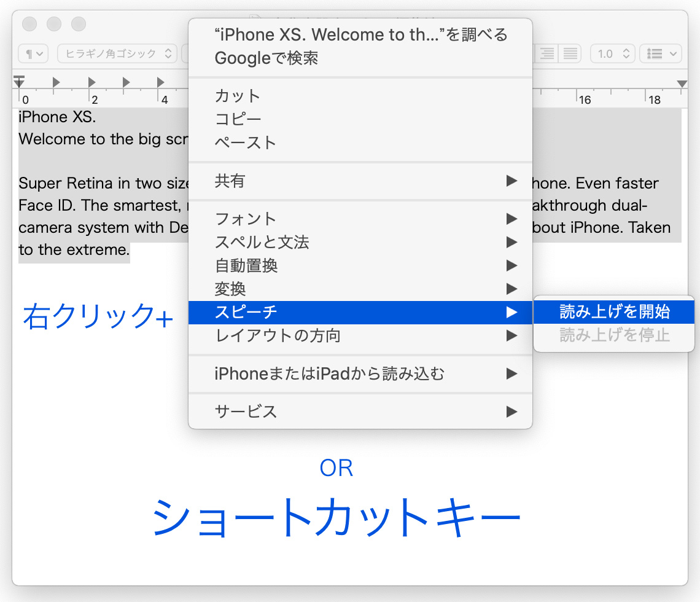
Task: Click the window minimize button
Action: (x=54, y=24)
